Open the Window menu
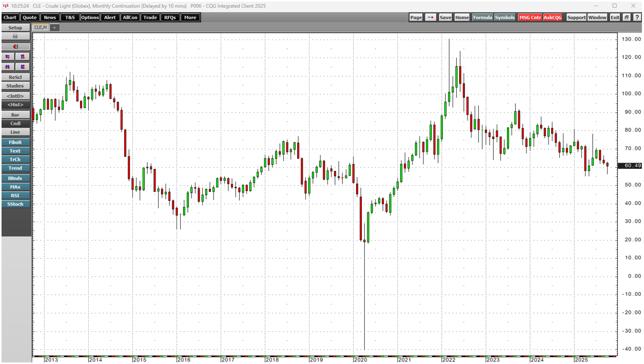The image size is (644, 364). (x=597, y=17)
